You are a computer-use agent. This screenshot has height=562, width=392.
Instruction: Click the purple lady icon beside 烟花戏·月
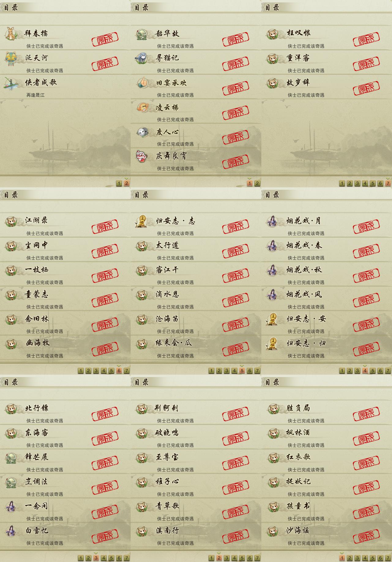point(272,221)
